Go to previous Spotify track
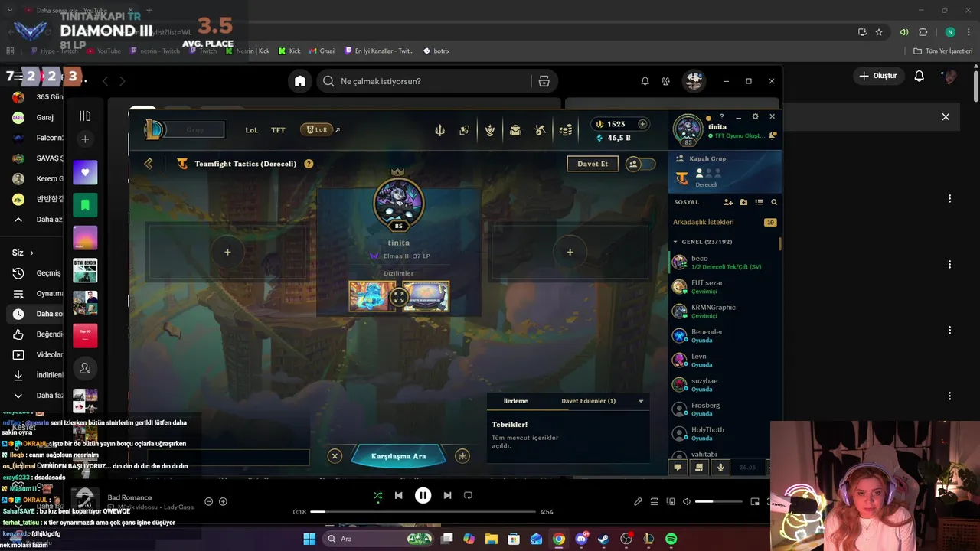 tap(398, 495)
